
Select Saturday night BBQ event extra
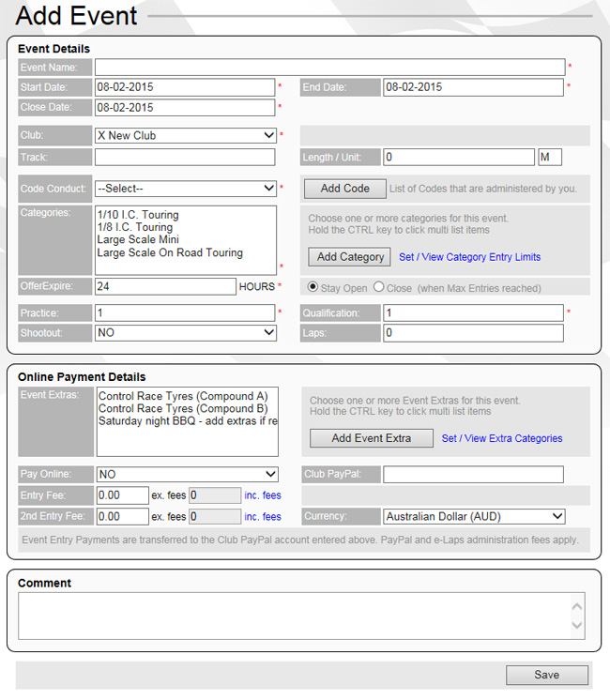(188, 421)
